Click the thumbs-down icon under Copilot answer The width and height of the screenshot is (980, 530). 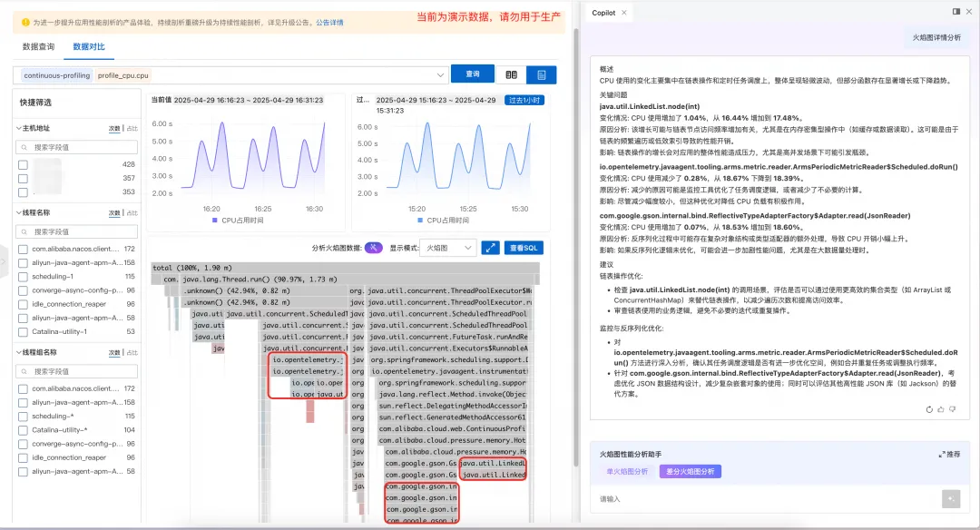[953, 409]
